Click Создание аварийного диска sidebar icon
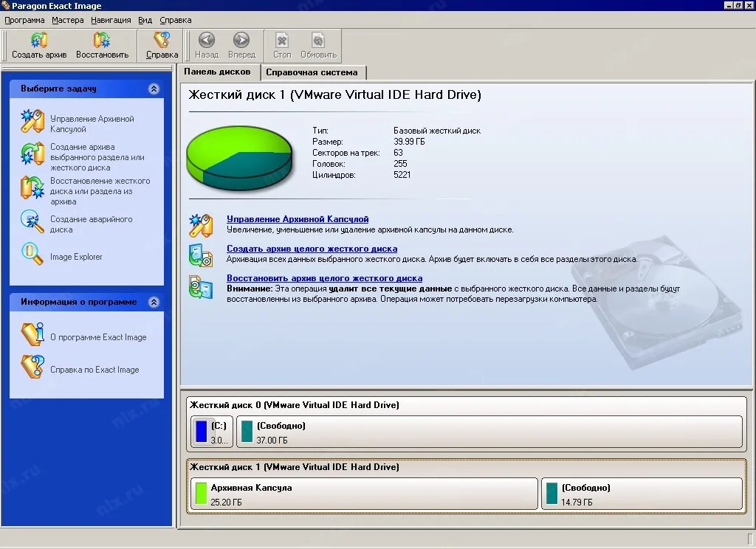 [32, 221]
